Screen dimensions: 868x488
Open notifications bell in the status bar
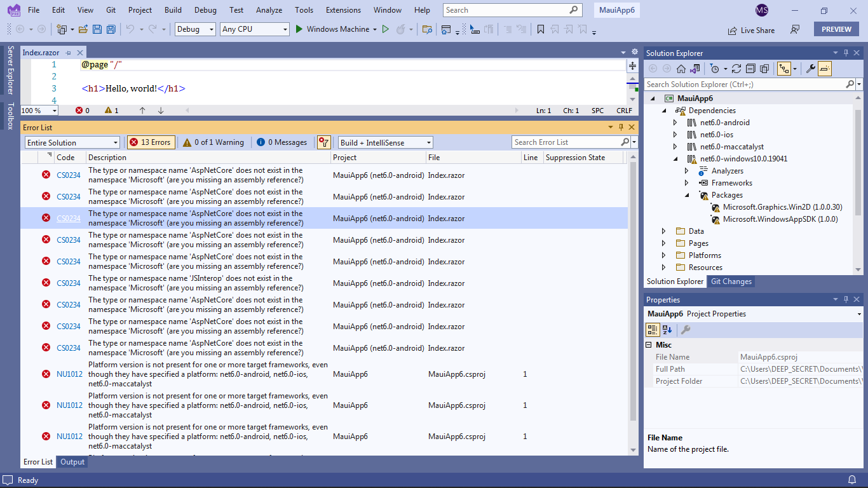click(x=852, y=480)
